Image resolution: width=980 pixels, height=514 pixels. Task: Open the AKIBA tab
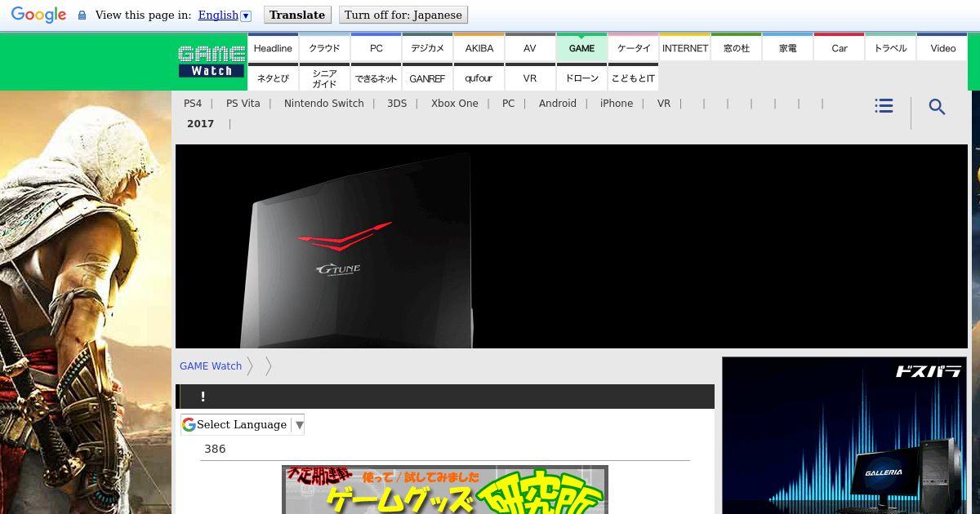click(479, 47)
